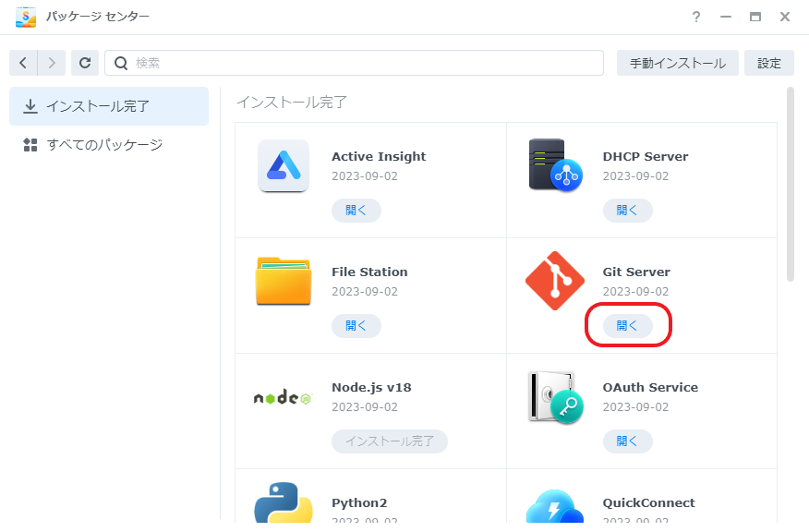Open Git Server with its 開く button
Screen dimensions: 809x532
click(x=627, y=326)
